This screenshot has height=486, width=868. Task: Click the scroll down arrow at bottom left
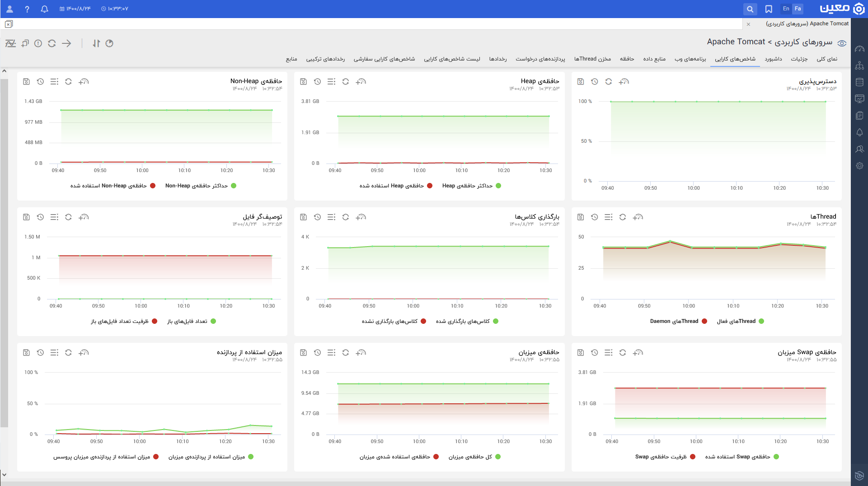[4, 474]
